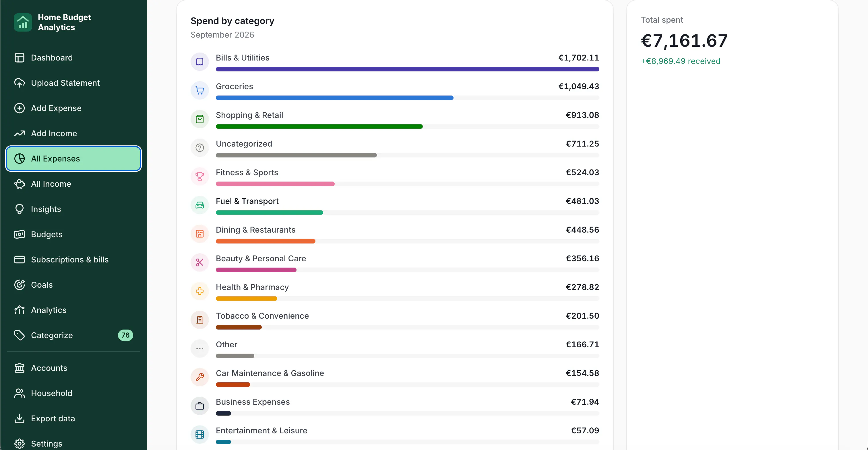The width and height of the screenshot is (868, 450).
Task: Select All Expenses in the sidebar
Action: pos(73,159)
